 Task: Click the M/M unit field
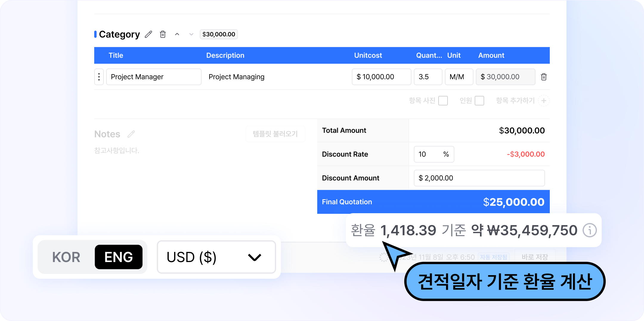click(459, 77)
